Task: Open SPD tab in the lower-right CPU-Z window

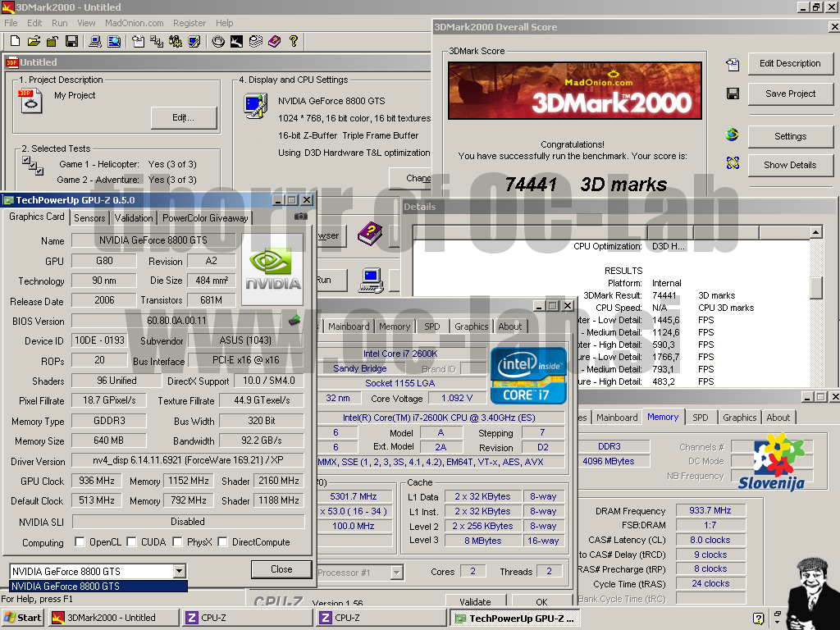Action: [x=701, y=418]
